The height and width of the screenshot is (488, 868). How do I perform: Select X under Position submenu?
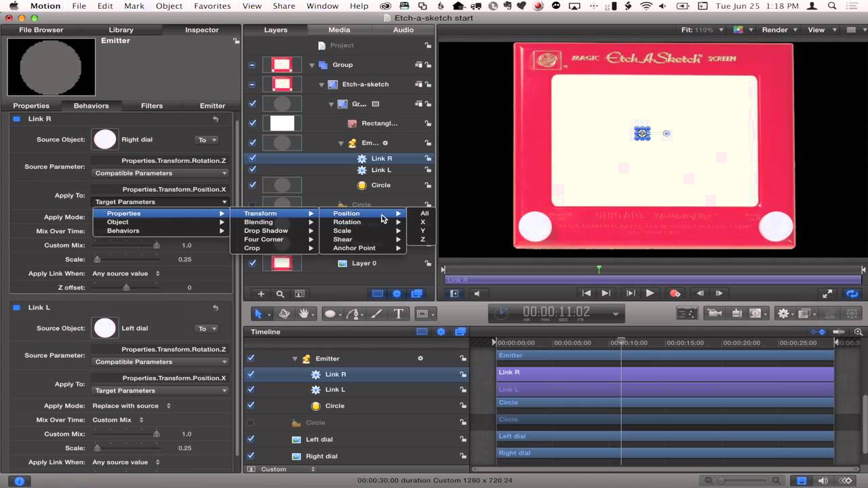423,222
